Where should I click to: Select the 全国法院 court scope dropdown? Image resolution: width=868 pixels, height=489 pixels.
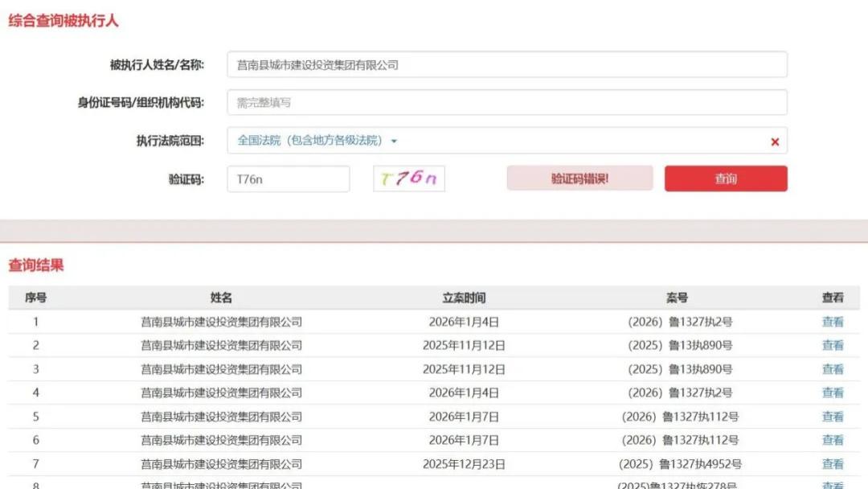coord(313,140)
